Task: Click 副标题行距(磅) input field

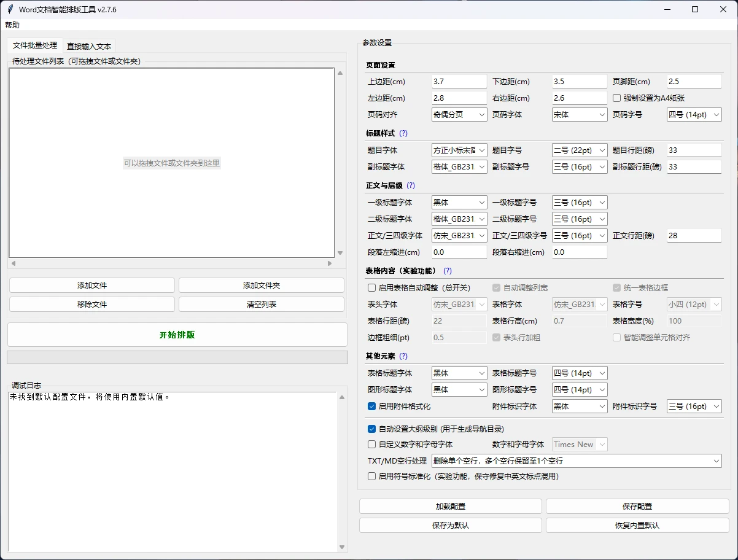Action: point(694,166)
